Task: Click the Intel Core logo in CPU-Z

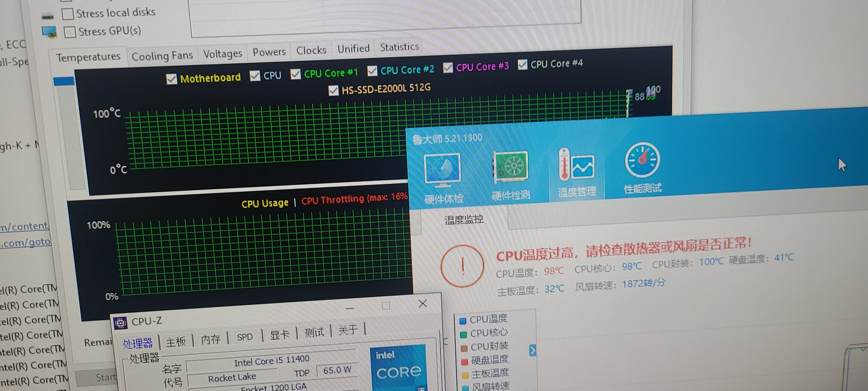Action: coord(398,367)
